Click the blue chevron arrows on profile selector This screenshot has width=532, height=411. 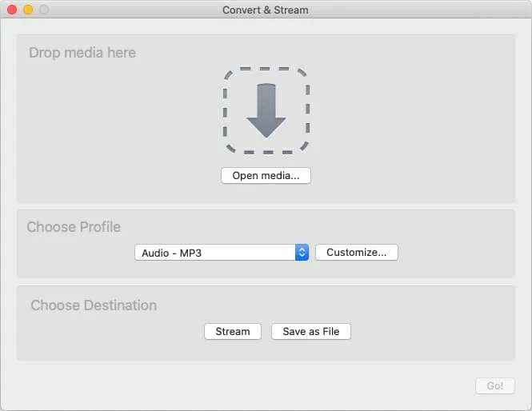[x=302, y=253]
